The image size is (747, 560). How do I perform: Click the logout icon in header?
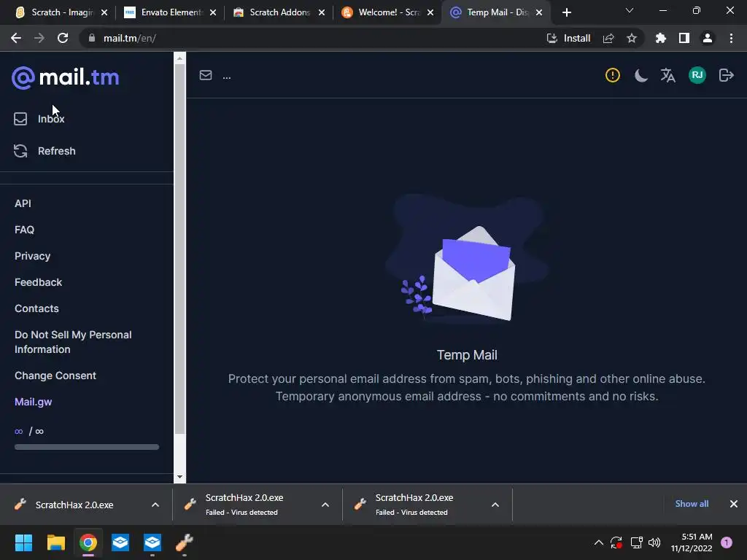pos(726,75)
